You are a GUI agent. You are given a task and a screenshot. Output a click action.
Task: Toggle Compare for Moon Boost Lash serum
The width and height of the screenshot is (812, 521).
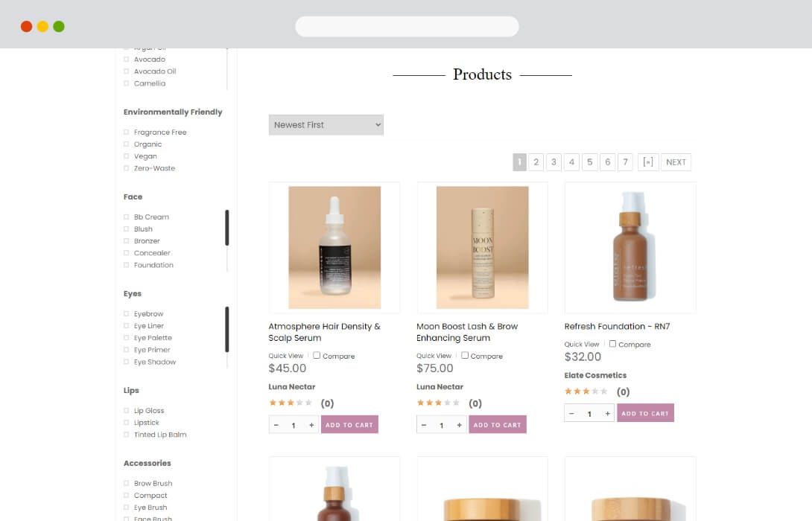465,356
